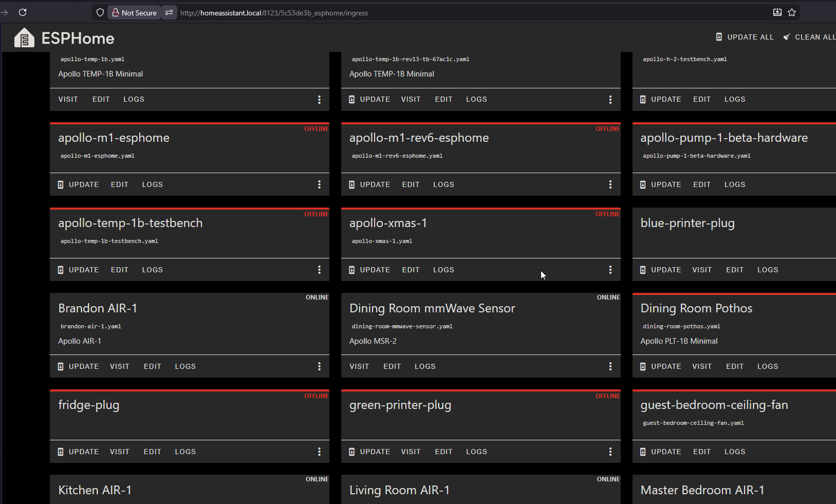836x504 pixels.
Task: Edit the Dining Room Pothos configuration
Action: 734,366
